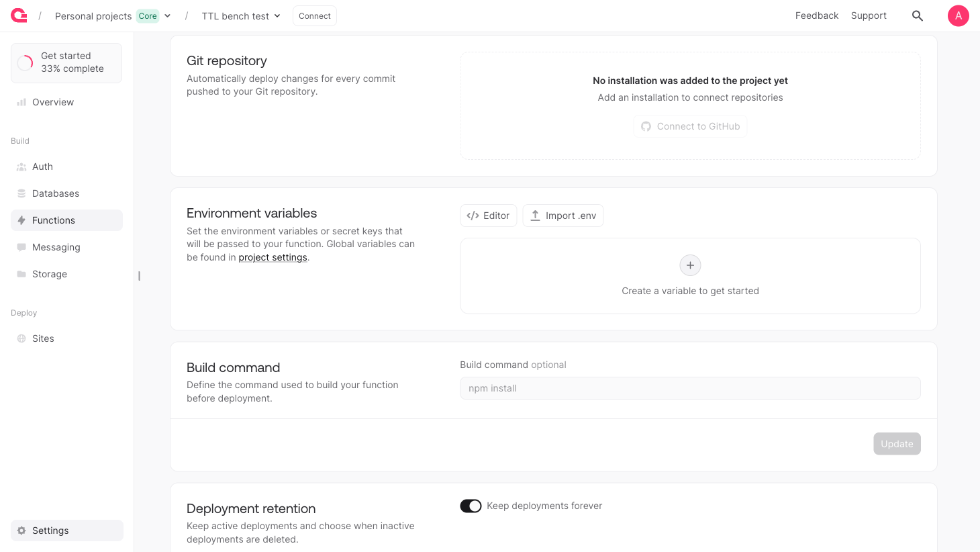
Task: Navigate to Sites under Deploy
Action: [42, 338]
